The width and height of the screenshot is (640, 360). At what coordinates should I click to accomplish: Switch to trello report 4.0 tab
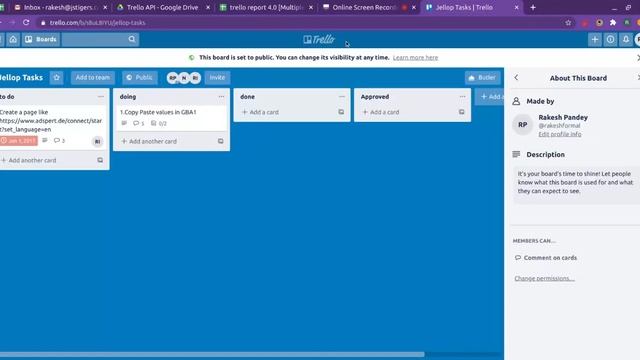click(266, 7)
